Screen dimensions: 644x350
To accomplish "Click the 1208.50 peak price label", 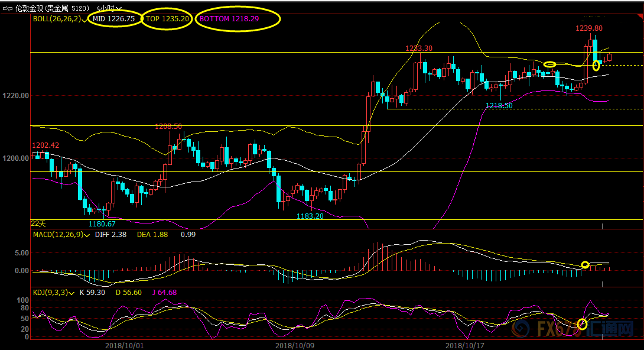I will coord(168,126).
